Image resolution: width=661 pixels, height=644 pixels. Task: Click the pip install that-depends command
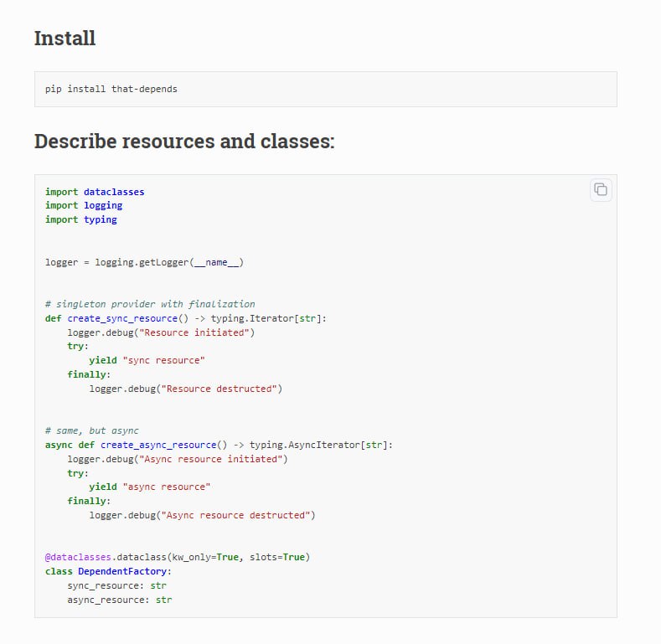[111, 89]
